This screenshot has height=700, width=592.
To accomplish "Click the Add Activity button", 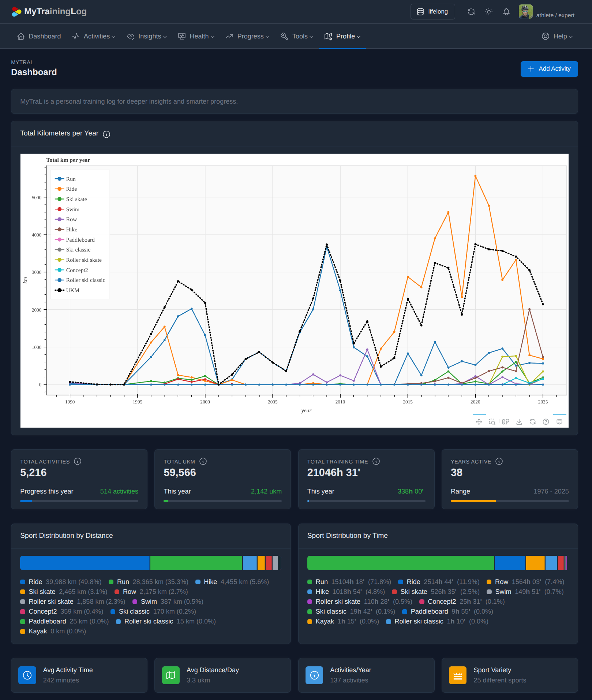I will [x=549, y=69].
